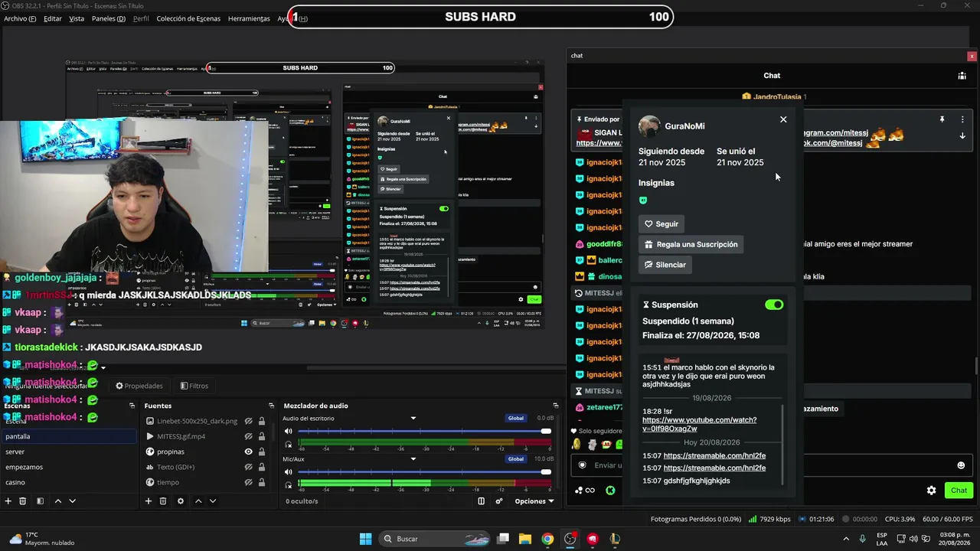Expand Mic/Aux device dropdown
980x551 pixels.
413,459
